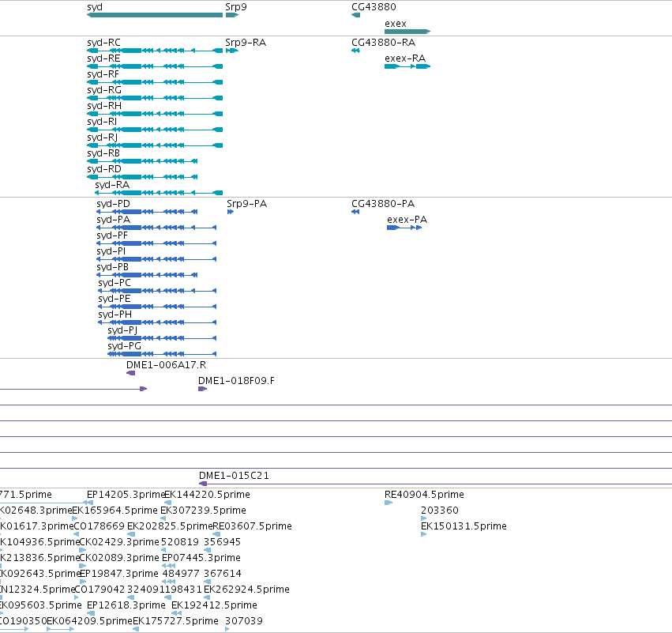Screen dimensions: 672x633
Task: Open the CG43880-PA protein
Action: [x=355, y=212]
